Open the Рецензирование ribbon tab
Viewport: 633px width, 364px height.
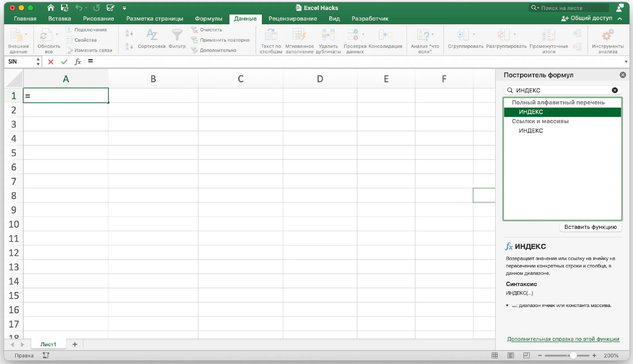point(293,19)
